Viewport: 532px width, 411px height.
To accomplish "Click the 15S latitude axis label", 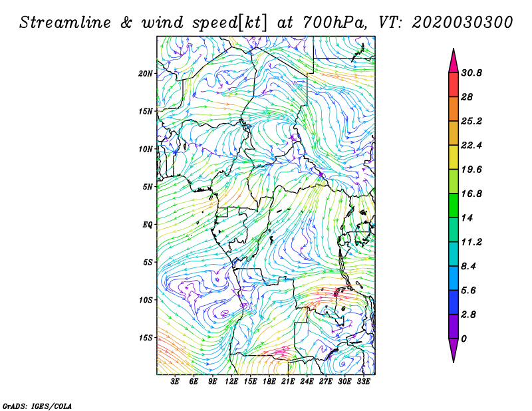I will tap(146, 337).
